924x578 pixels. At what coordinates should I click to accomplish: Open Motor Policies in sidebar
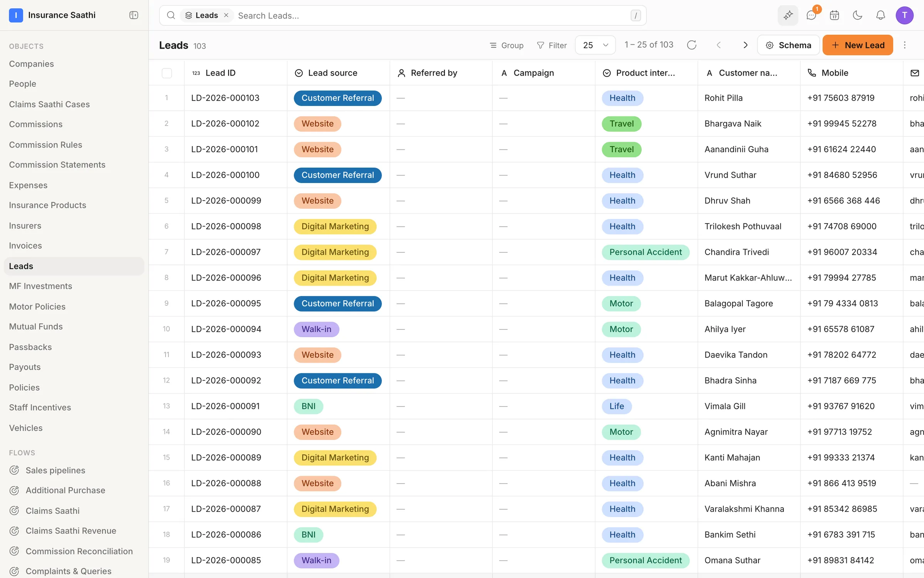[37, 306]
